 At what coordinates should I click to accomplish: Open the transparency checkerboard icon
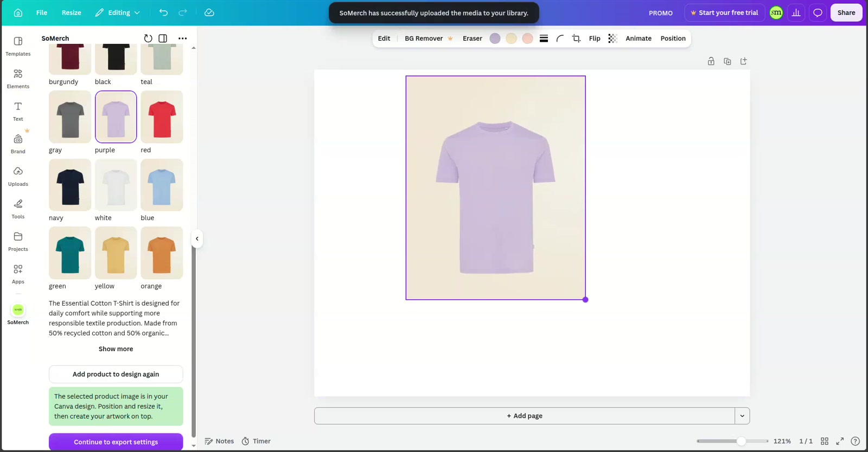(x=612, y=38)
